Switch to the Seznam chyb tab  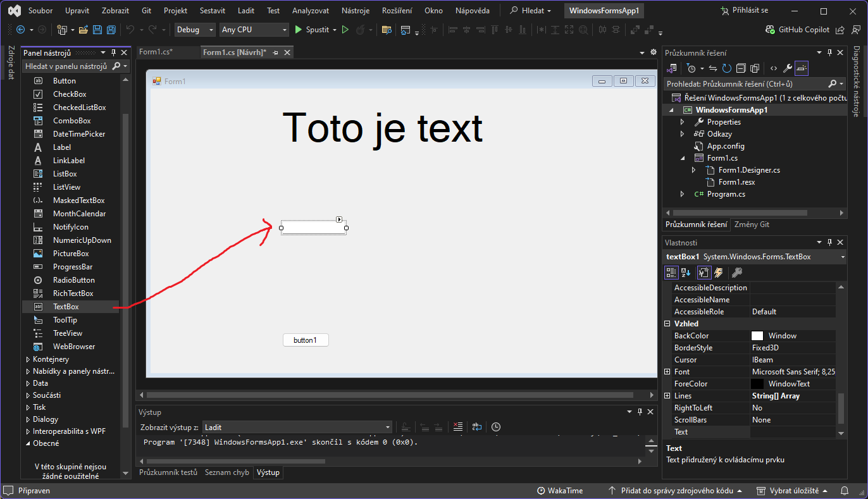tap(226, 472)
